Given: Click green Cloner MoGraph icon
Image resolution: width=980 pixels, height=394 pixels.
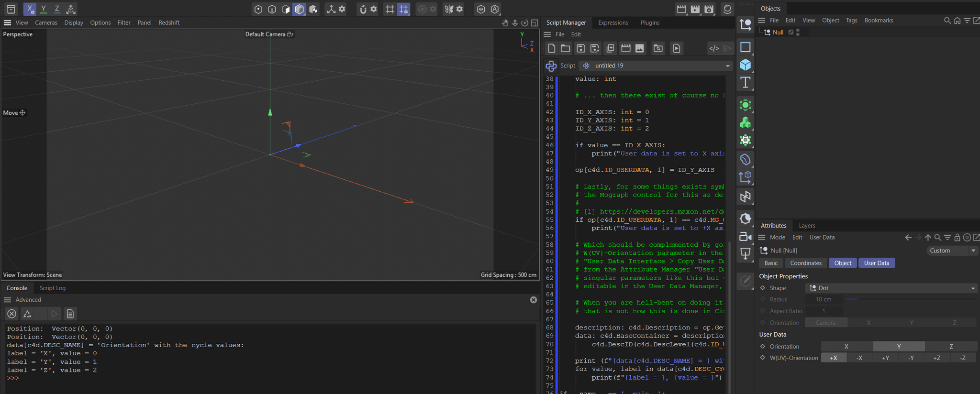Looking at the screenshot, I should click(746, 123).
